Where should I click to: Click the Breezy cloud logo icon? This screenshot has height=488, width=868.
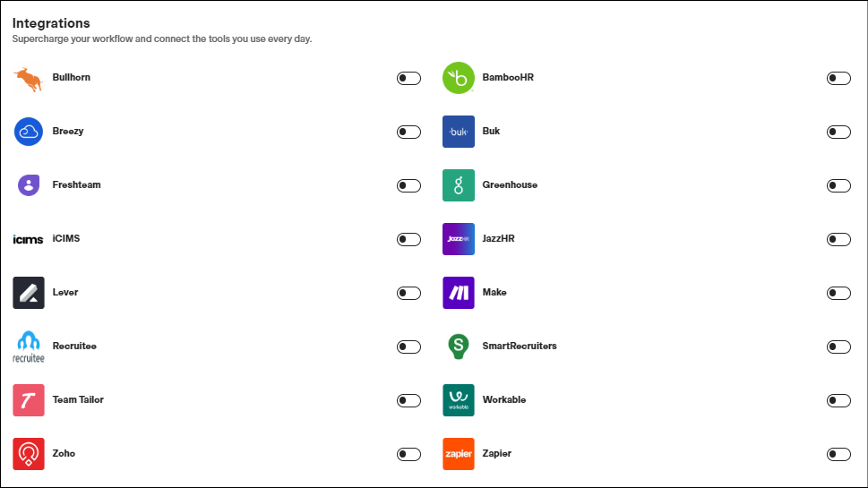click(29, 132)
